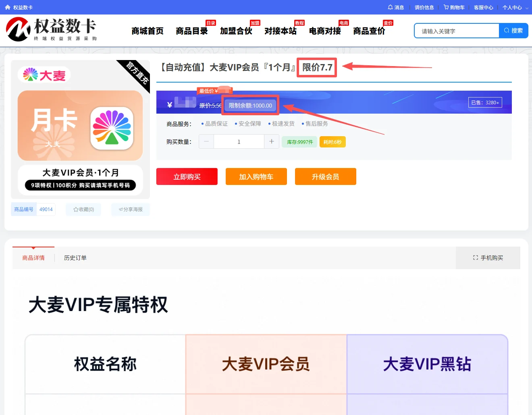532x415 pixels.
Task: Click the 权益名称 table header
Action: coord(105,364)
